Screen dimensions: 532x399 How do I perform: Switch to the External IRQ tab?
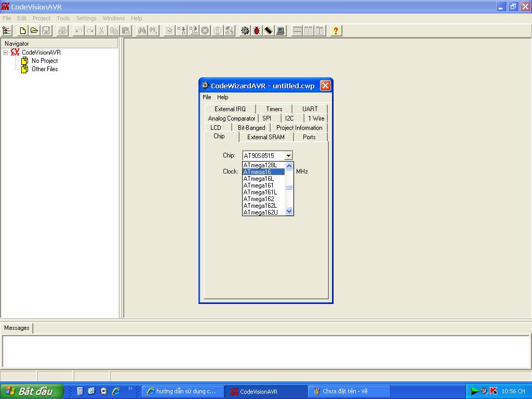click(230, 109)
